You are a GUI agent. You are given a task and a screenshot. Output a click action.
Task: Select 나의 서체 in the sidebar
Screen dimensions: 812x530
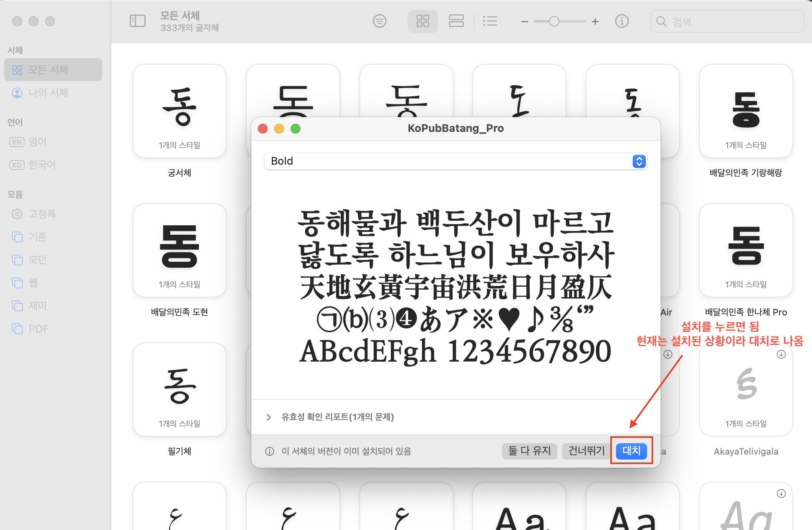click(48, 93)
